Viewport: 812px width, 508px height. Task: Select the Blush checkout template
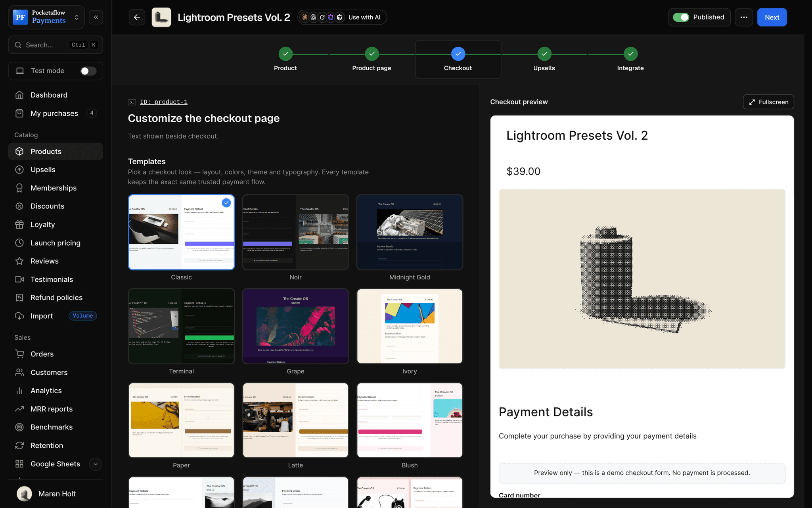click(x=410, y=420)
